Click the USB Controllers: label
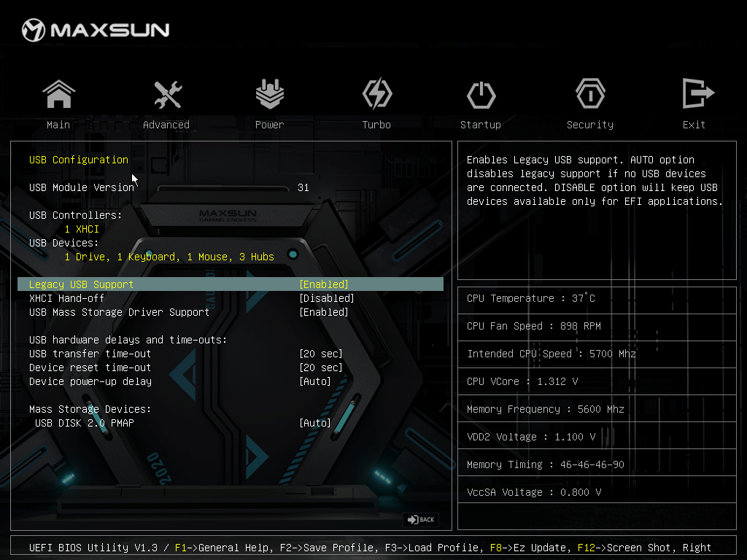Screen dimensions: 747x560 click(x=75, y=215)
